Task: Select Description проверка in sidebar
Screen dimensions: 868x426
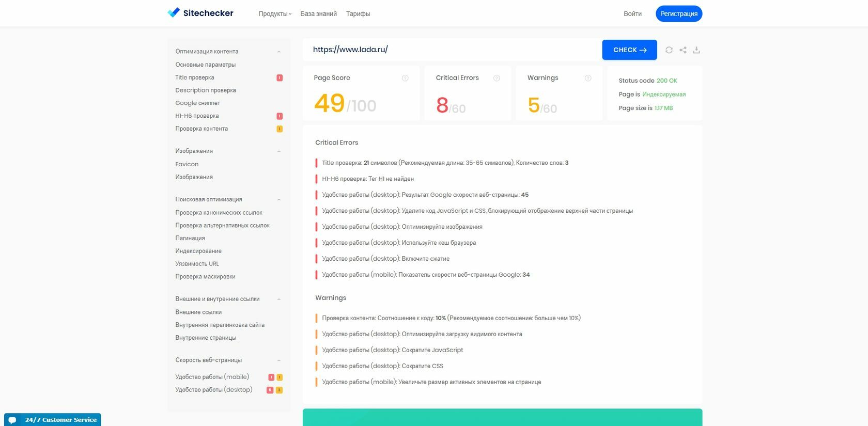Action: [x=206, y=90]
